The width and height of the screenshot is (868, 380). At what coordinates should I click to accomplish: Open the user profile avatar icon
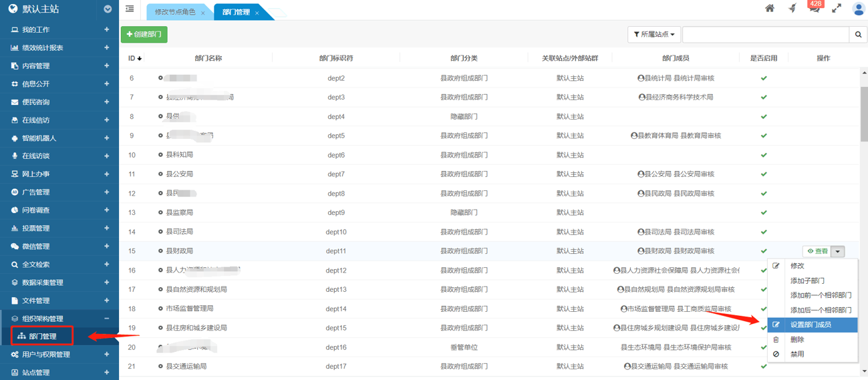click(x=859, y=9)
